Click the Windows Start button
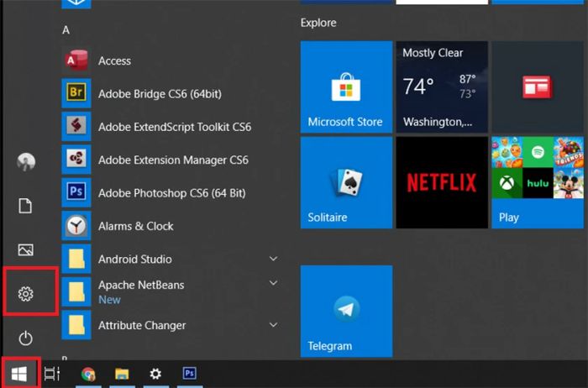The width and height of the screenshot is (588, 388). pyautogui.click(x=19, y=374)
